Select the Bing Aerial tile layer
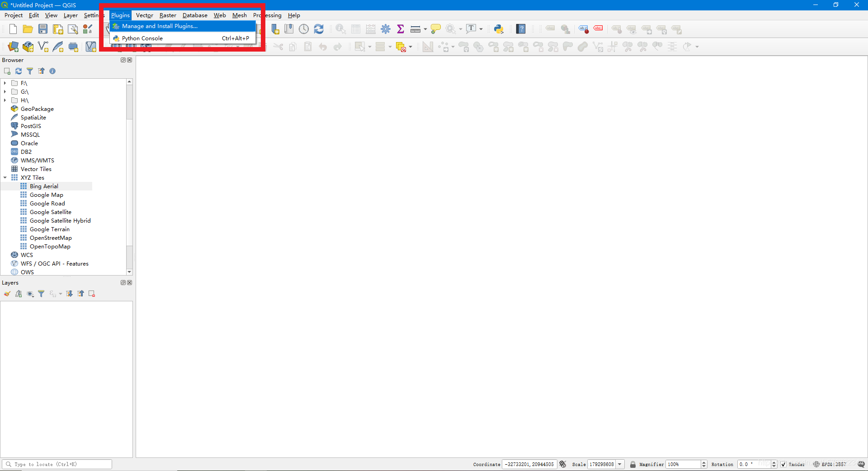 [x=44, y=186]
